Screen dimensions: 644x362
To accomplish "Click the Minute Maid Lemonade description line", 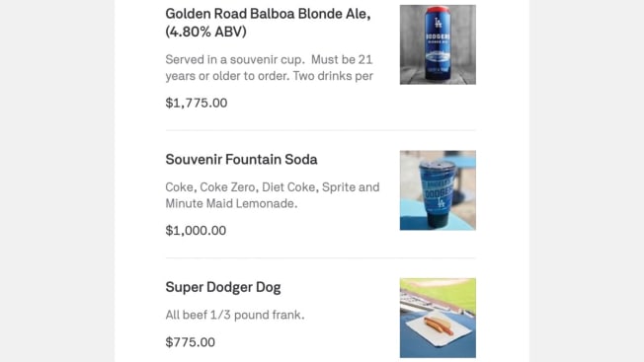I will pos(231,203).
